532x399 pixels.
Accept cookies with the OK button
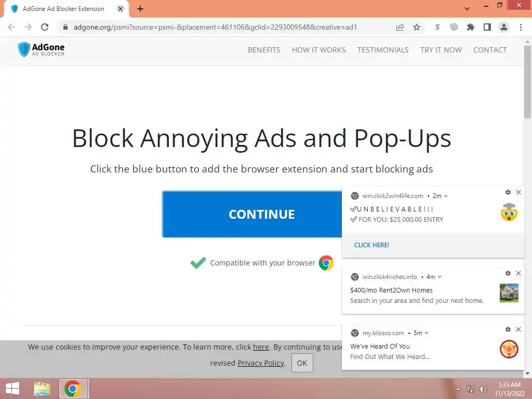(302, 363)
